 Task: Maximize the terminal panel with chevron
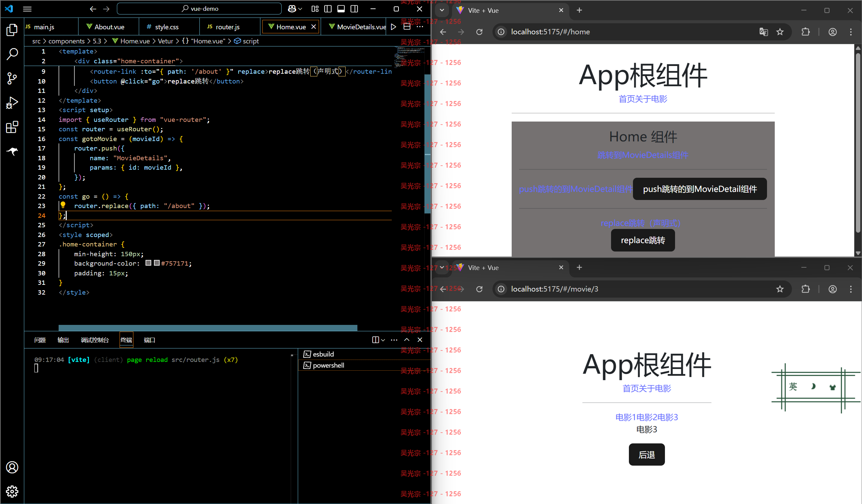pyautogui.click(x=407, y=339)
